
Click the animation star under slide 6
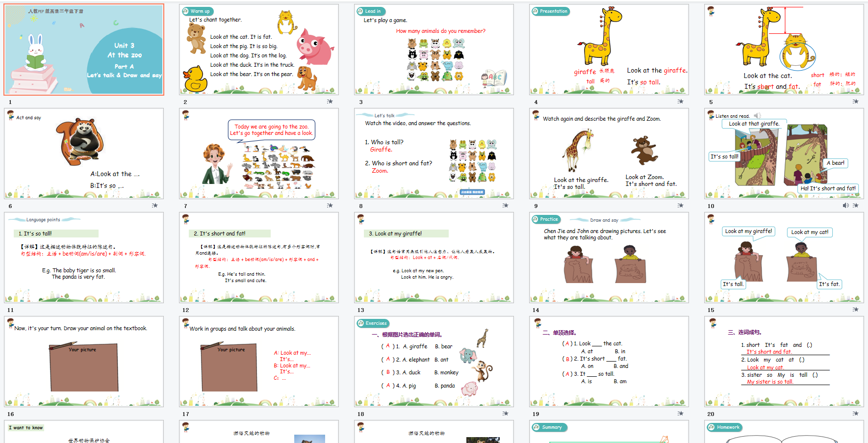[155, 206]
